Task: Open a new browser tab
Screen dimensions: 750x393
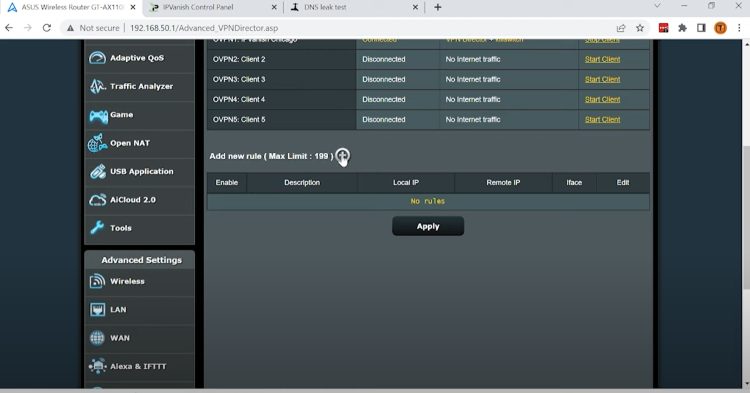Action: pos(438,7)
